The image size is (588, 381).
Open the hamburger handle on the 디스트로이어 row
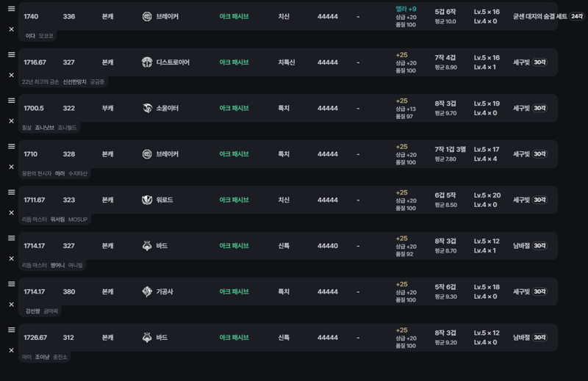coord(11,54)
